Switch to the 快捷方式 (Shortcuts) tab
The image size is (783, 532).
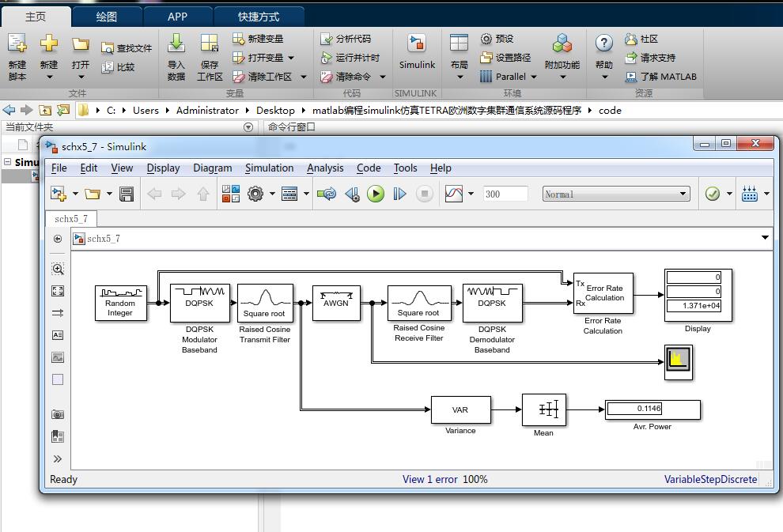coord(259,17)
